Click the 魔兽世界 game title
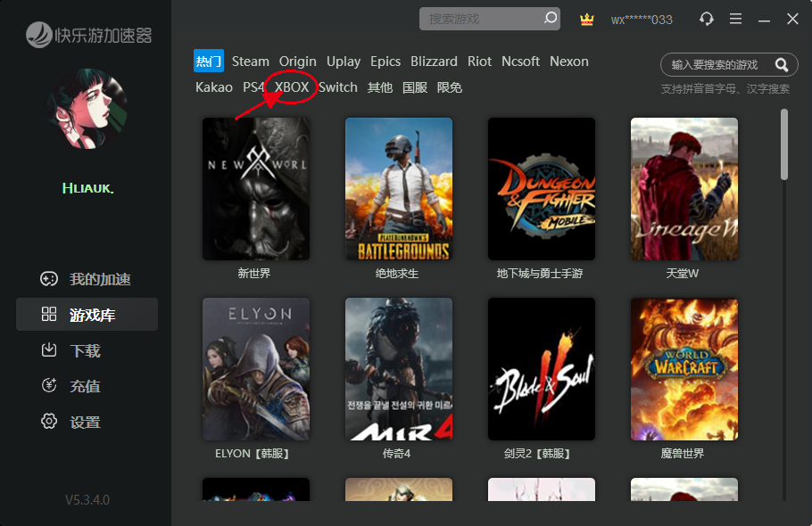This screenshot has height=526, width=812. point(682,453)
